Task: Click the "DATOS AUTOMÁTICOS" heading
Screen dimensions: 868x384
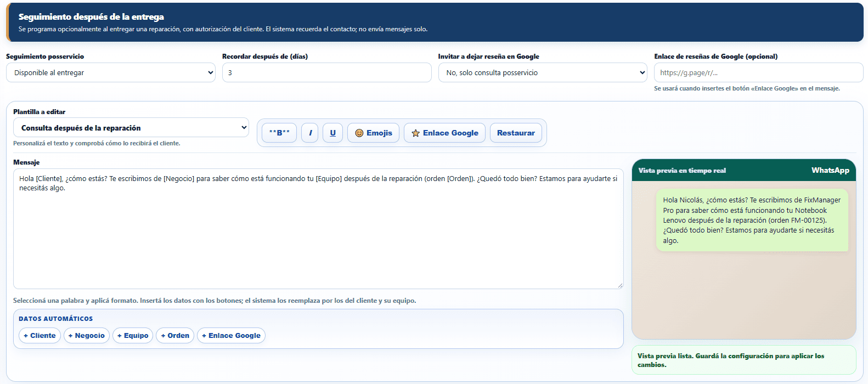Action: (x=56, y=319)
